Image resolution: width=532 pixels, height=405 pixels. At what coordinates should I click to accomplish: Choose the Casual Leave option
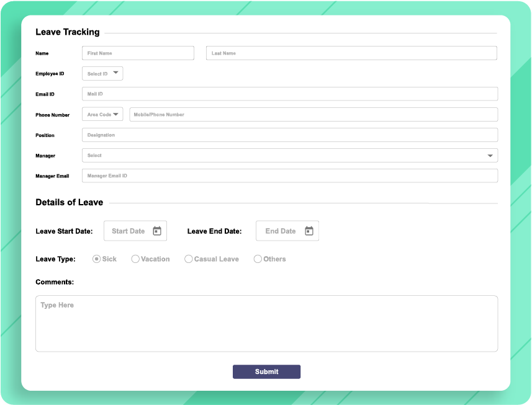189,259
